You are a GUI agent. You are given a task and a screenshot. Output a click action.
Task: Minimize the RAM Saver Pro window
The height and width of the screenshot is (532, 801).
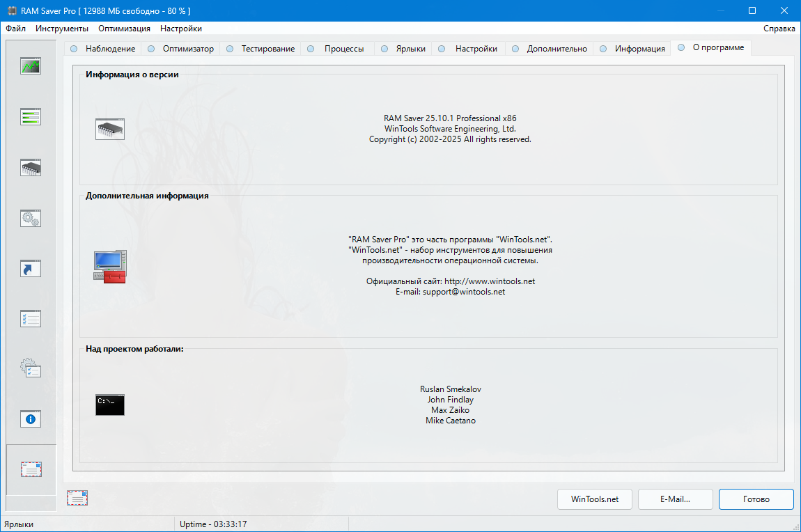[720, 10]
